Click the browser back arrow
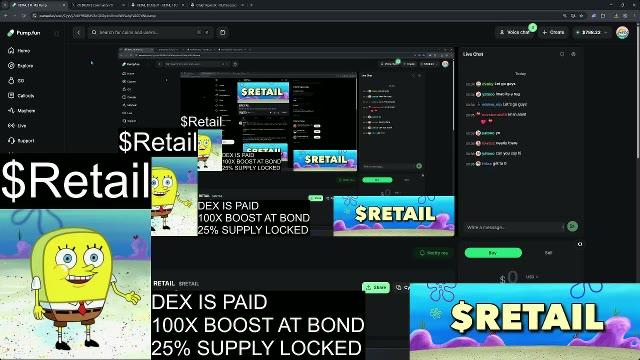 (x=6, y=16)
